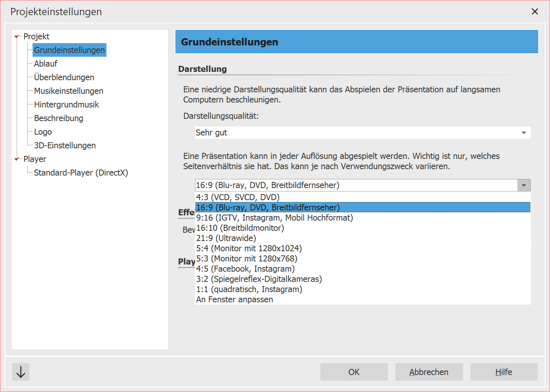The width and height of the screenshot is (550, 392).
Task: Confirm with the OK button
Action: tap(354, 372)
